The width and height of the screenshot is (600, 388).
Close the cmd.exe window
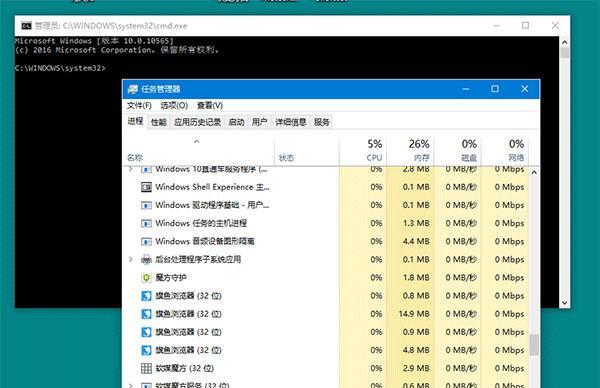pos(555,26)
